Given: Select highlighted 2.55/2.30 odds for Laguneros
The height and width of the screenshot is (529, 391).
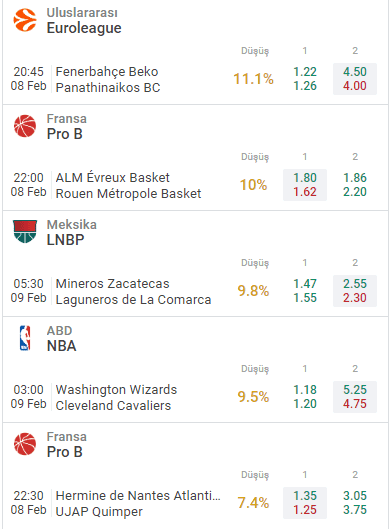Looking at the screenshot, I should tap(355, 291).
